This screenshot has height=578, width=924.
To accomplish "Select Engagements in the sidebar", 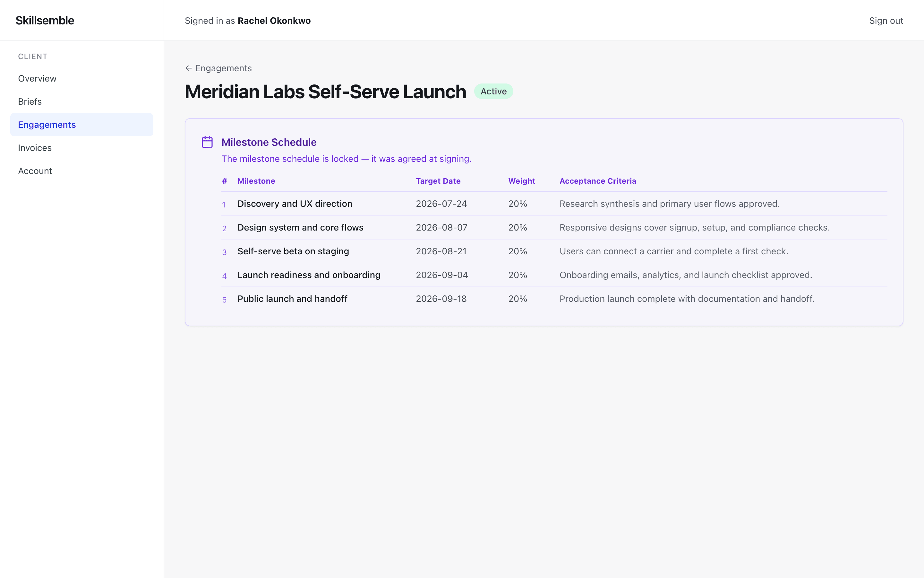I will coord(82,125).
